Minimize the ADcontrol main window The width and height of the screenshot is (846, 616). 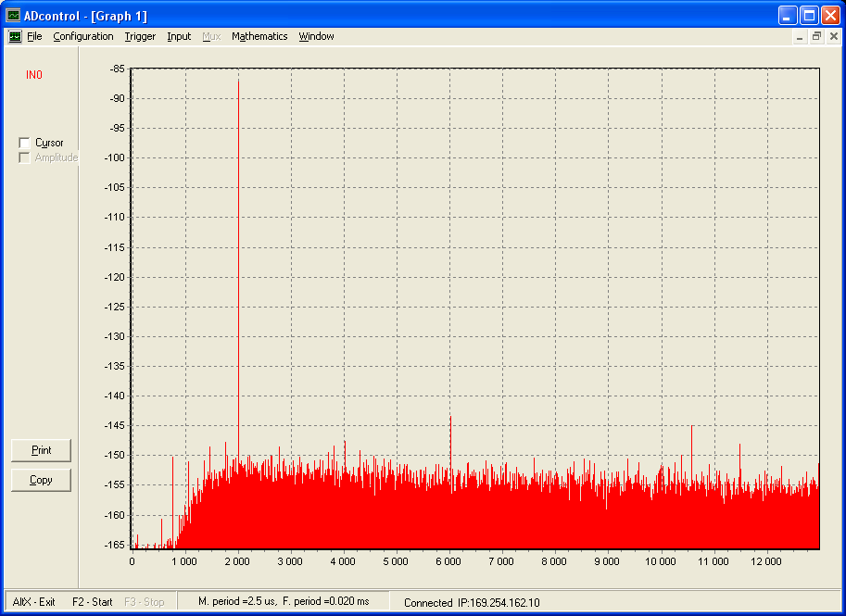[788, 16]
